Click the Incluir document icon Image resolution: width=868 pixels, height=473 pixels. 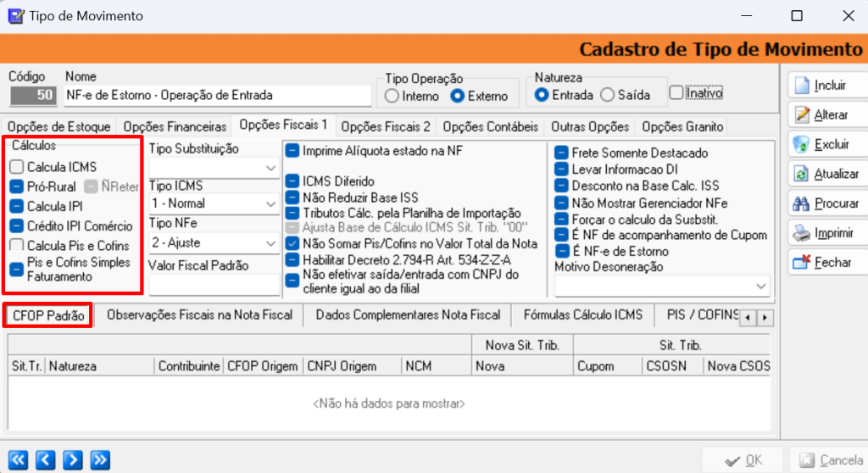801,86
